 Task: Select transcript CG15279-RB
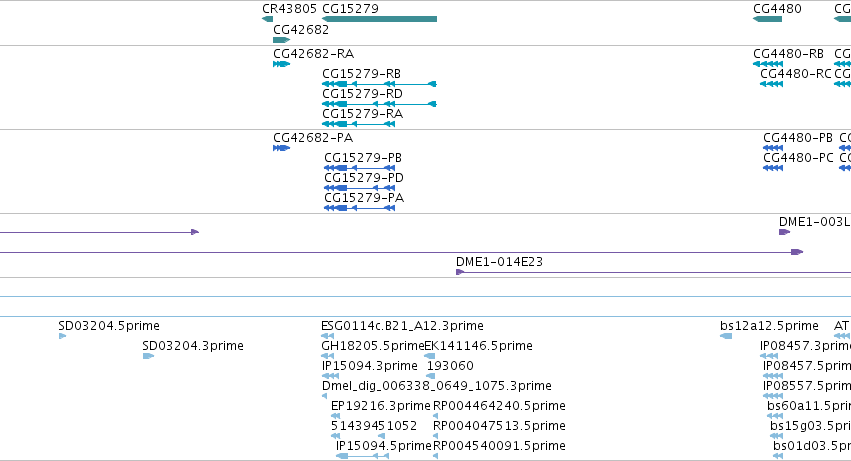[x=379, y=84]
